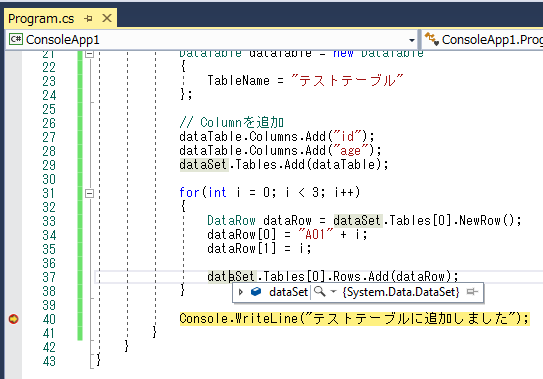Click the dataSet object cube icon
Image resolution: width=543 pixels, height=379 pixels.
coord(256,292)
